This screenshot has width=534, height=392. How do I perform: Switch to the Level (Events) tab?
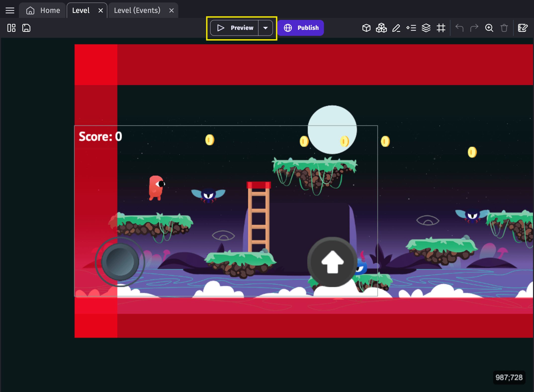(x=137, y=10)
